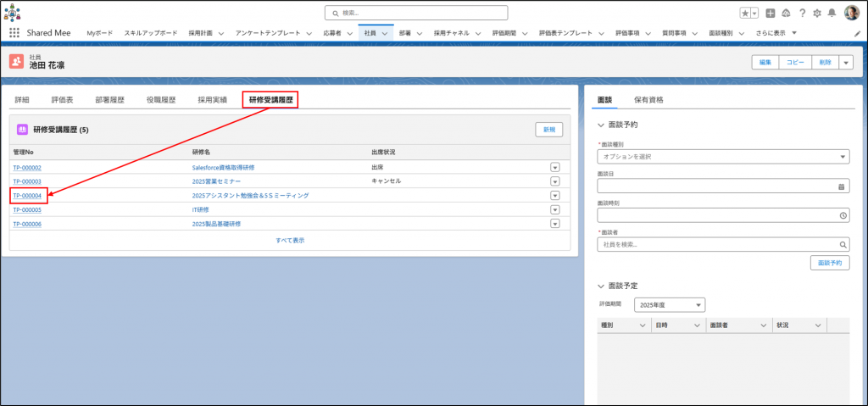The image size is (868, 406).
Task: Open global actions plus icon
Action: 770,13
